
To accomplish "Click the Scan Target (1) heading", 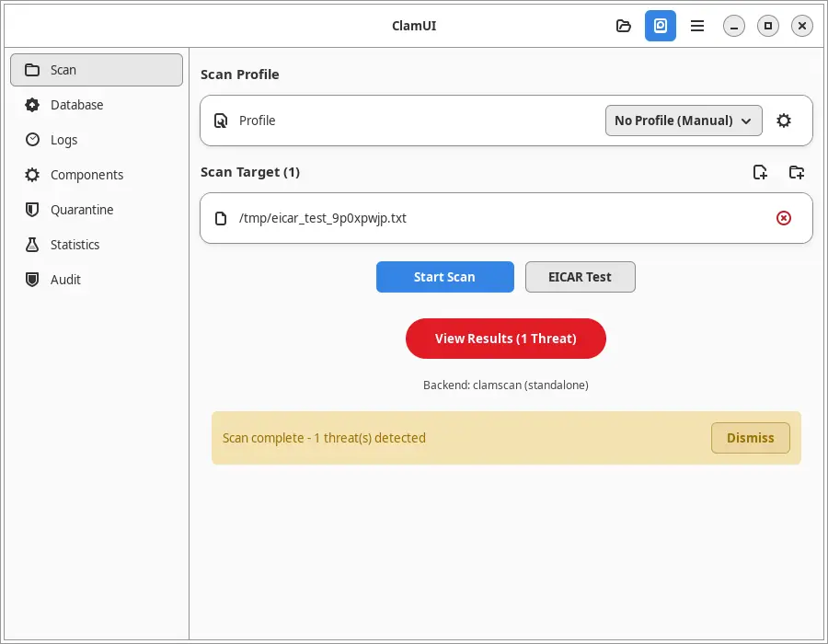I will point(249,172).
